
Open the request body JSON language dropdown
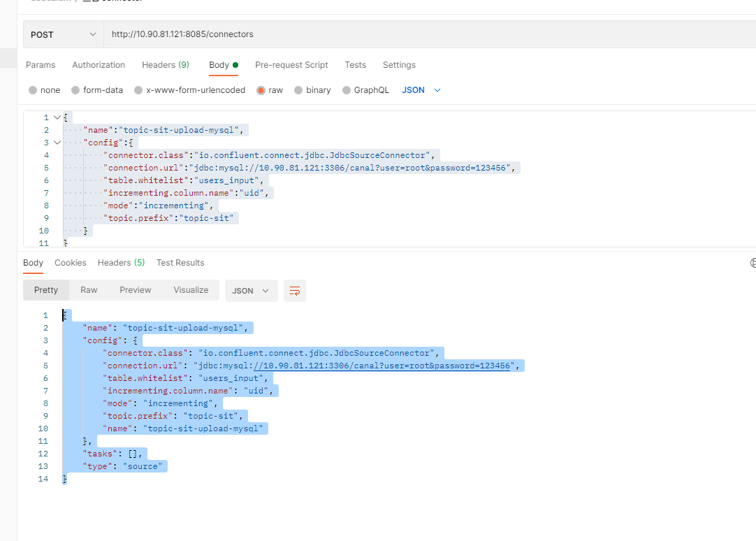(x=420, y=89)
